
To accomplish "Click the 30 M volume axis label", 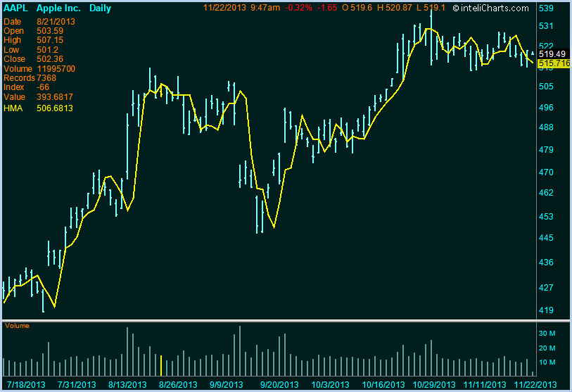I will pos(547,334).
